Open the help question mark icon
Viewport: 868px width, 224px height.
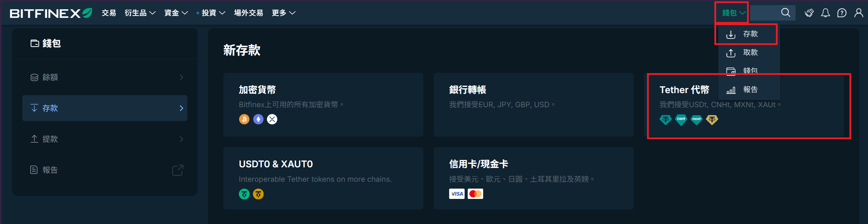point(842,13)
